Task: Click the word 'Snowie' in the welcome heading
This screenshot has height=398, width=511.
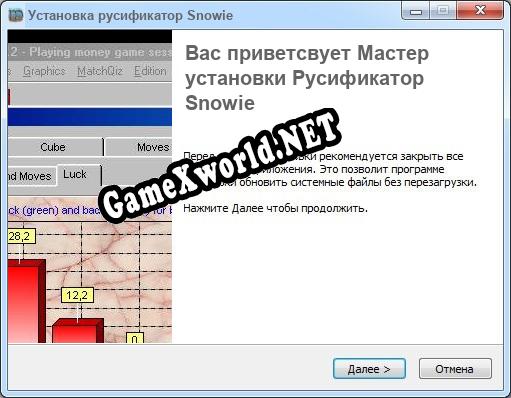Action: coord(220,103)
